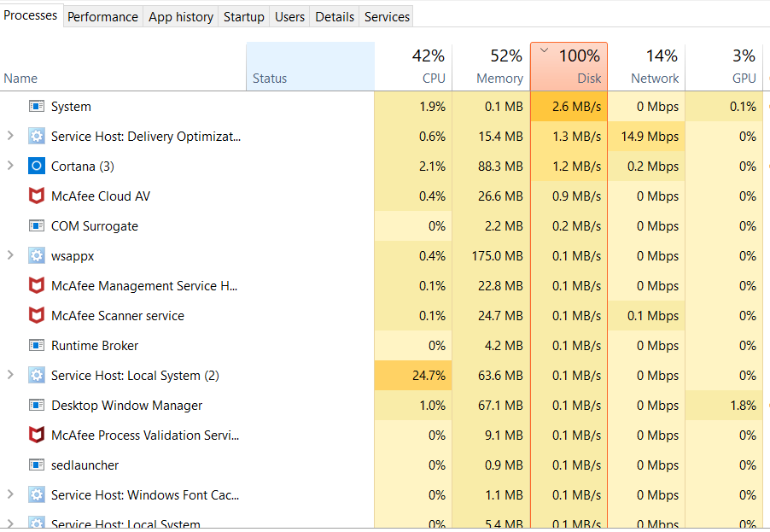Click the 1.3 MB/s disk value

click(569, 136)
